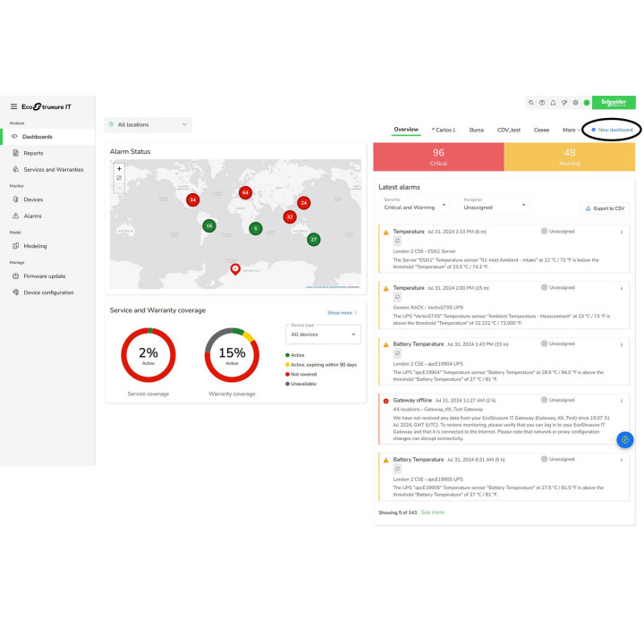
Task: Click Unassigned on 2:10 PM Temperature alarm
Action: (558, 232)
